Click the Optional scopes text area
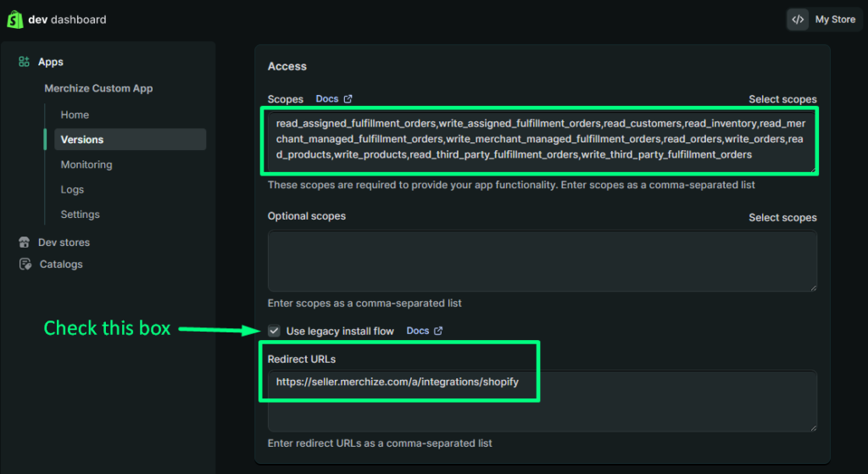Screen dimensions: 868x474 point(542,261)
